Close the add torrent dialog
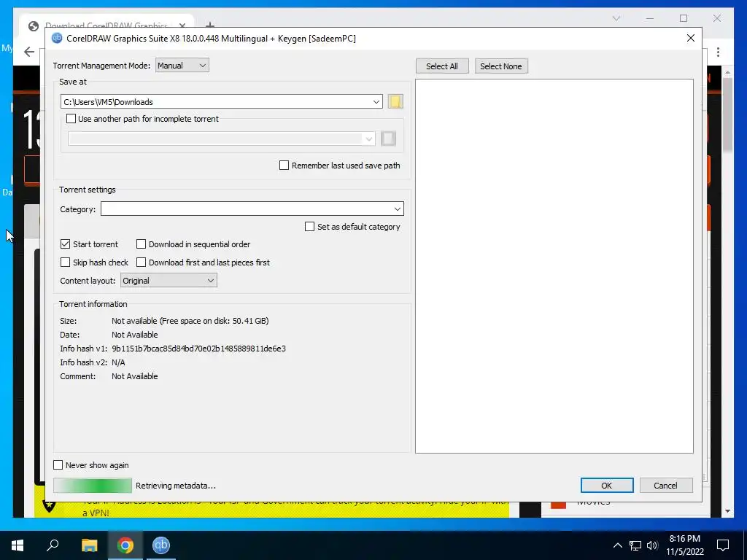747x560 pixels. (690, 38)
